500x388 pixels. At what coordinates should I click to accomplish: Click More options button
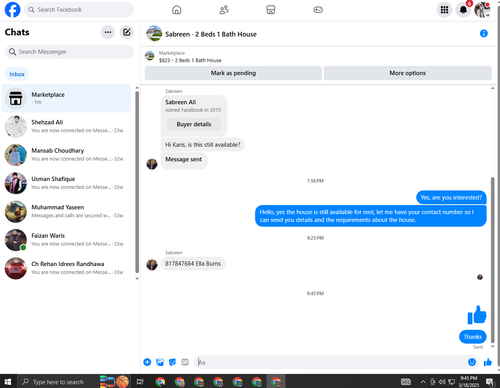(408, 73)
